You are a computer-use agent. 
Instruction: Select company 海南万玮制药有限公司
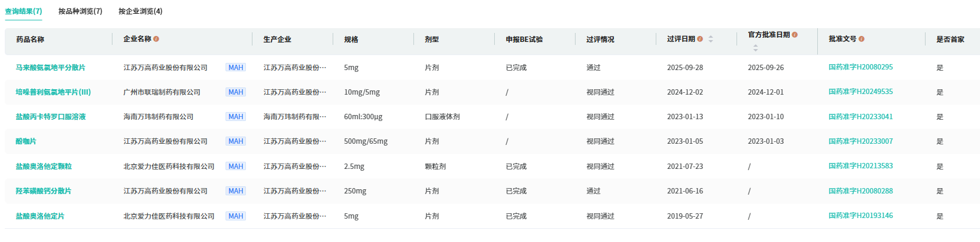(x=159, y=117)
